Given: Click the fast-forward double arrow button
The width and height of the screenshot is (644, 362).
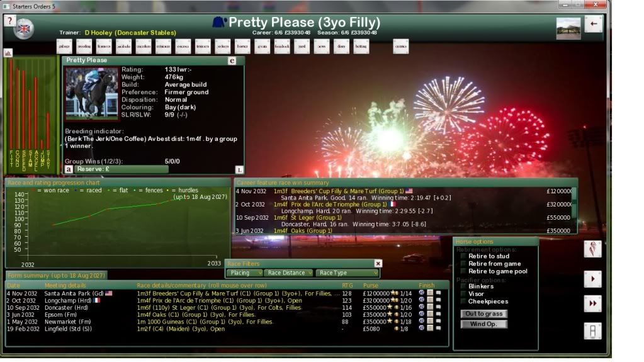Looking at the screenshot, I should coord(592,303).
